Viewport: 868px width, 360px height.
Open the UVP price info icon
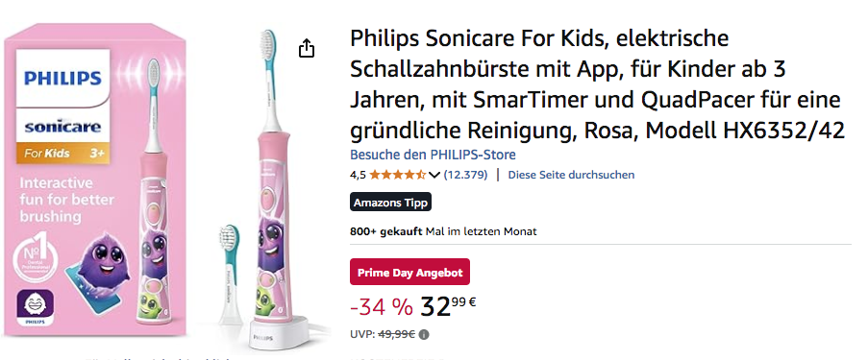click(424, 335)
